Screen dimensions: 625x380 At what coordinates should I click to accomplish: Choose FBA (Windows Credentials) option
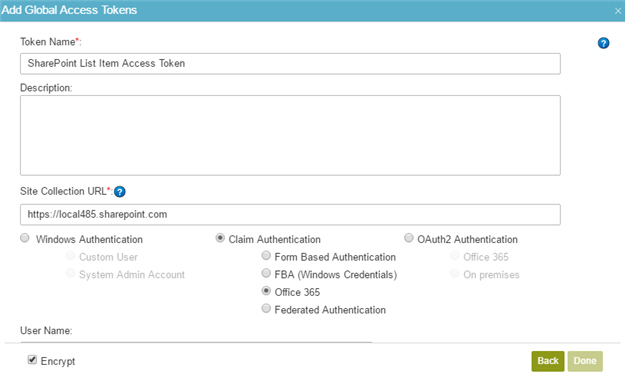tap(266, 273)
